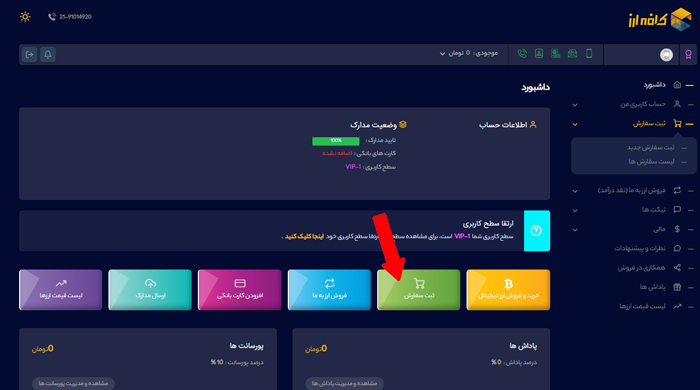Toggle the light theme sun icon
The image size is (700, 390).
(x=25, y=17)
